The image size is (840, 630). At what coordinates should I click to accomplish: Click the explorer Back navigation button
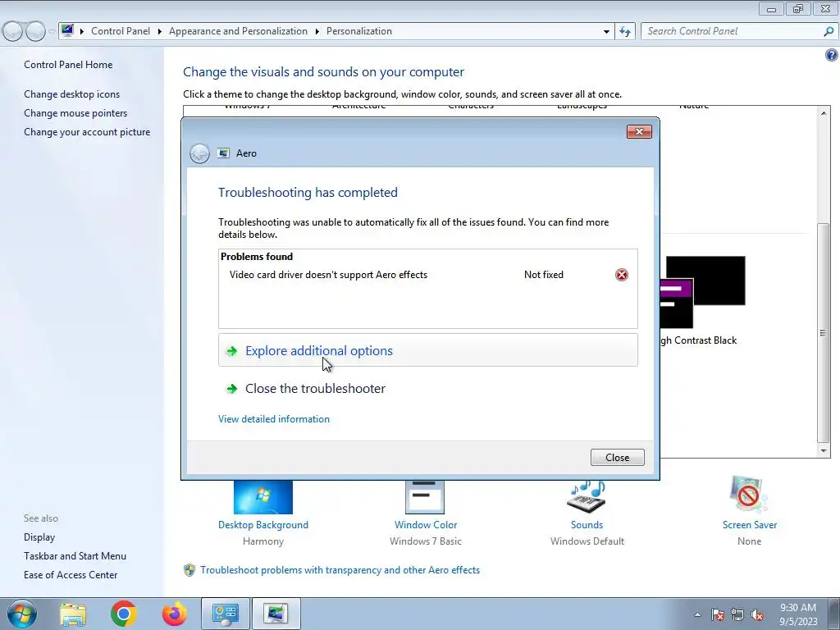click(12, 32)
